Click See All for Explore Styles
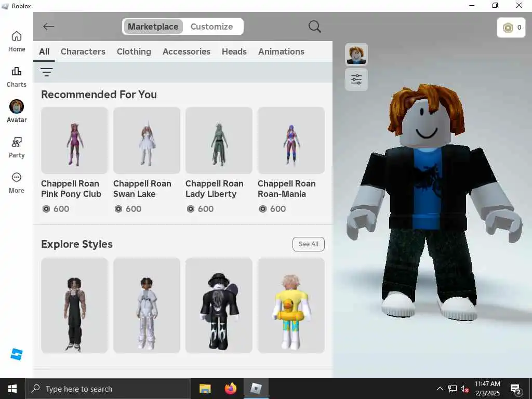 pos(309,244)
